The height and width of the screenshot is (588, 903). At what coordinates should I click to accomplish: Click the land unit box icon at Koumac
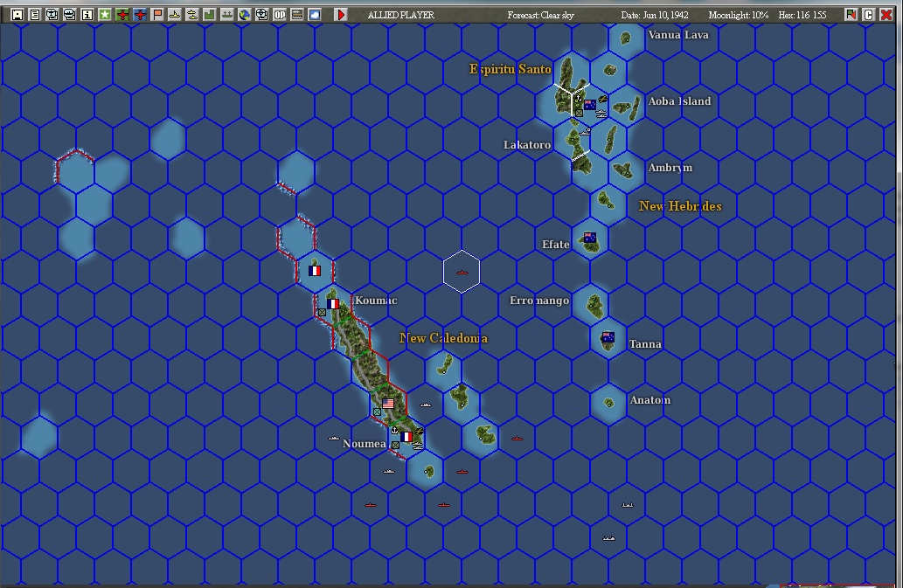coord(322,313)
